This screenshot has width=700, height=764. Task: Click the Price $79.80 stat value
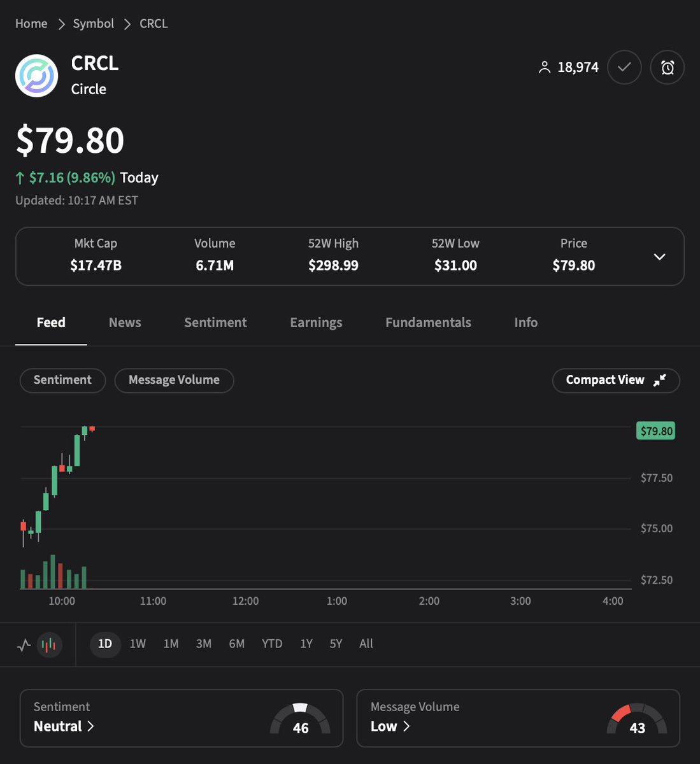tap(574, 265)
